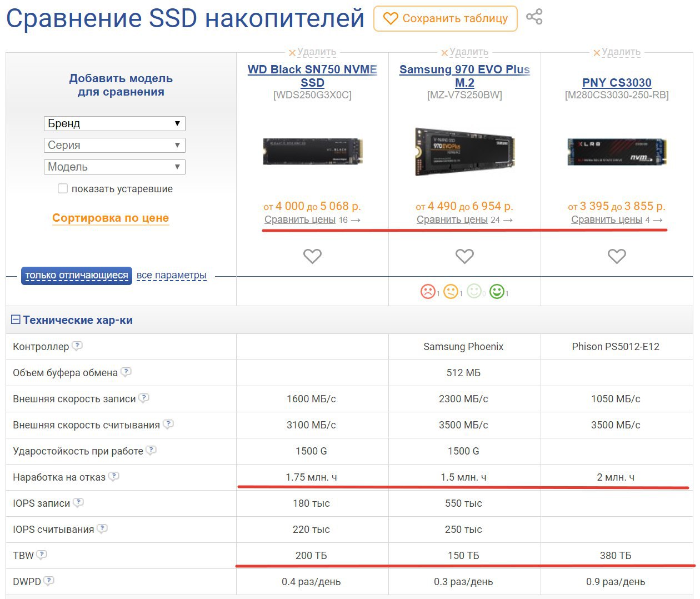700x599 pixels.
Task: Open the Бренд dropdown
Action: click(114, 123)
